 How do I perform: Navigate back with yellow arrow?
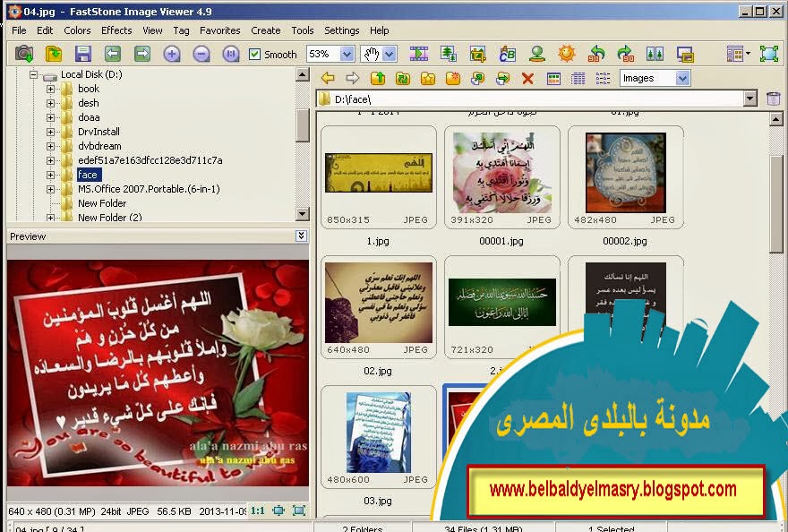coord(328,78)
